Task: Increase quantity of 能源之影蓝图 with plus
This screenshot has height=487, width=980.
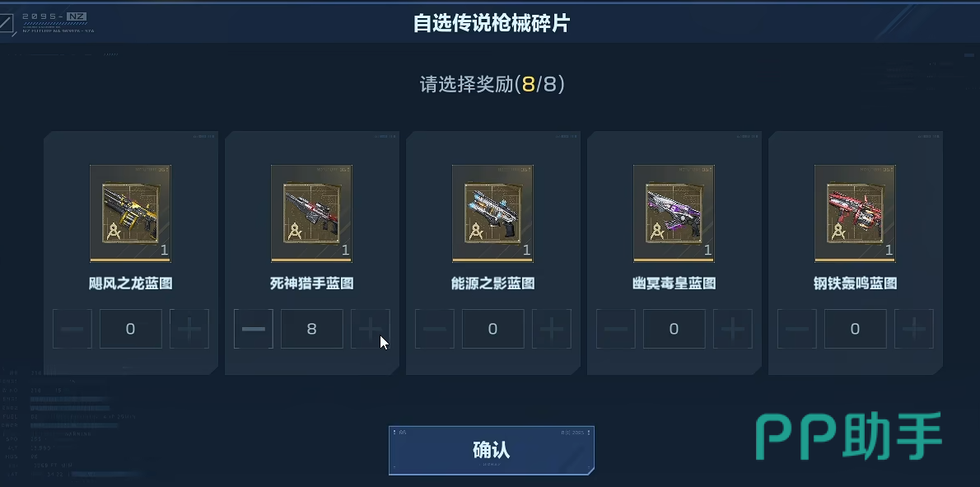Action: [551, 329]
